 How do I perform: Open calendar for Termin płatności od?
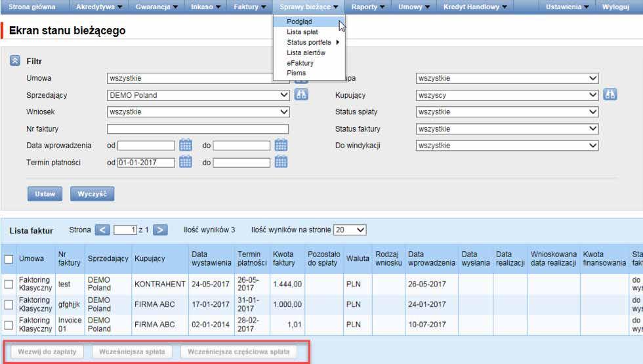(x=185, y=163)
